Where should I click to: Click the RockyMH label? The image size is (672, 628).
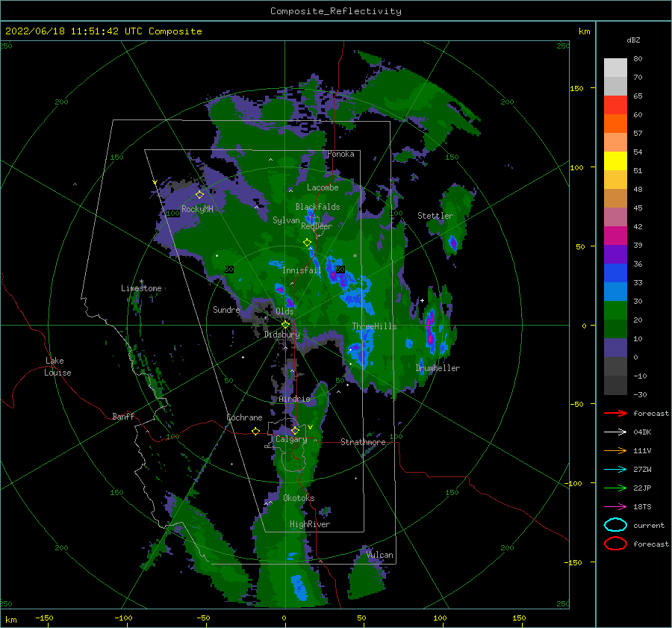pos(197,209)
